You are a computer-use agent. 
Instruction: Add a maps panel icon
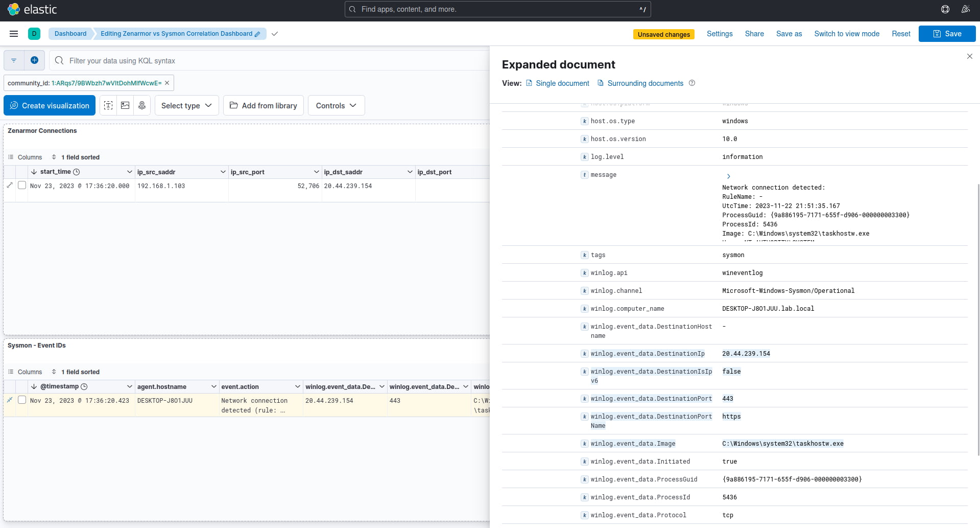[142, 105]
